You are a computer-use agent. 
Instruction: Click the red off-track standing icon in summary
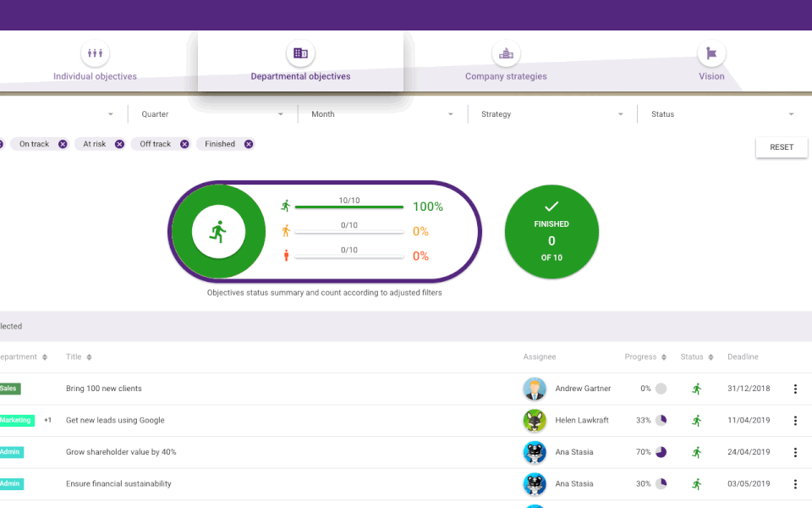[x=286, y=256]
